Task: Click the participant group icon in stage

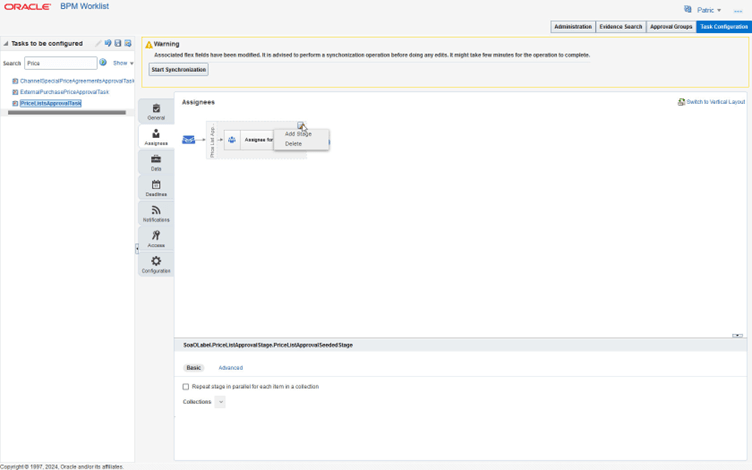Action: (x=232, y=140)
